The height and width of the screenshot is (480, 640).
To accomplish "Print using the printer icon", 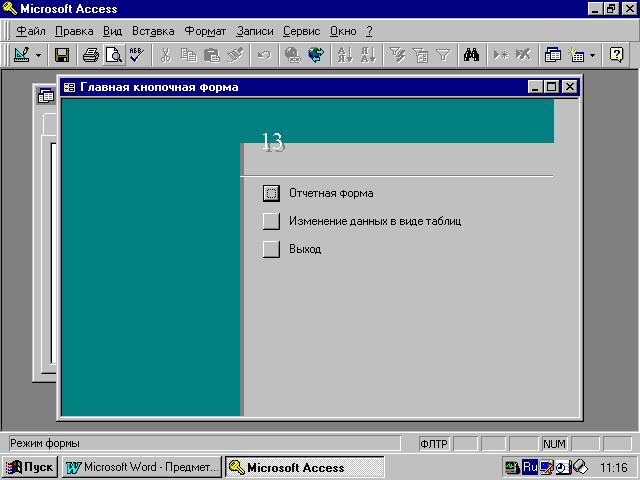I will (x=91, y=55).
